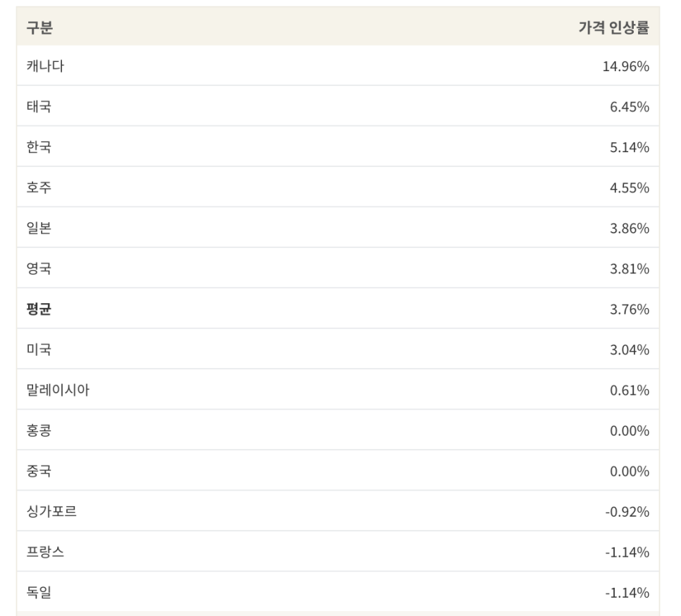Select the 싱가포르 row label

pos(51,511)
